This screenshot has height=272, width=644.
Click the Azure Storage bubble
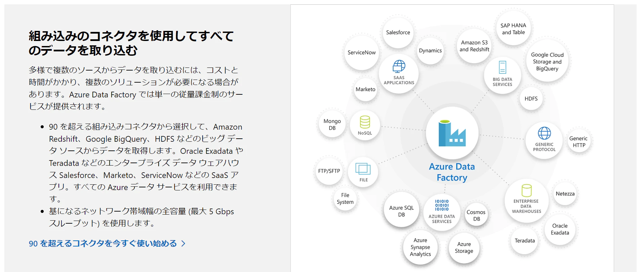coord(464,248)
